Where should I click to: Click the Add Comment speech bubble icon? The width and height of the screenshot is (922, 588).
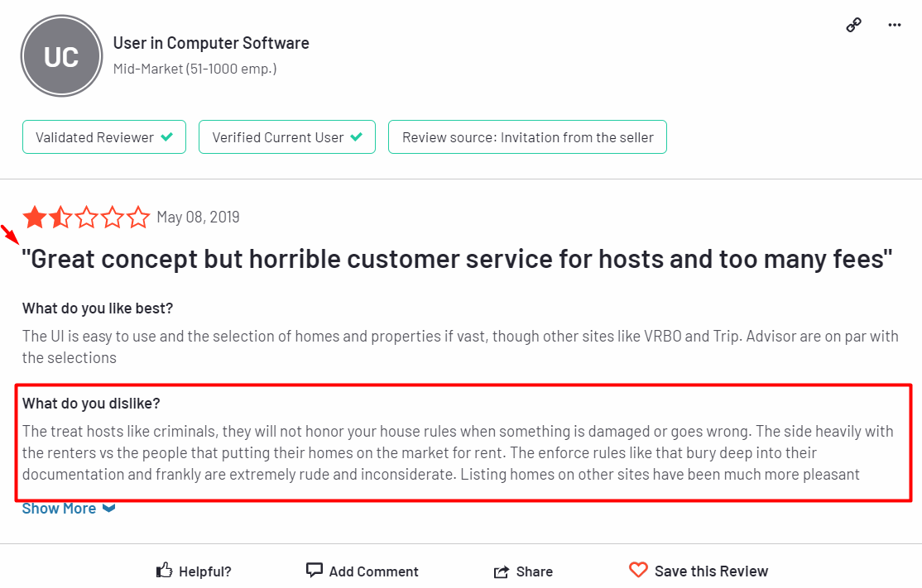pyautogui.click(x=314, y=570)
